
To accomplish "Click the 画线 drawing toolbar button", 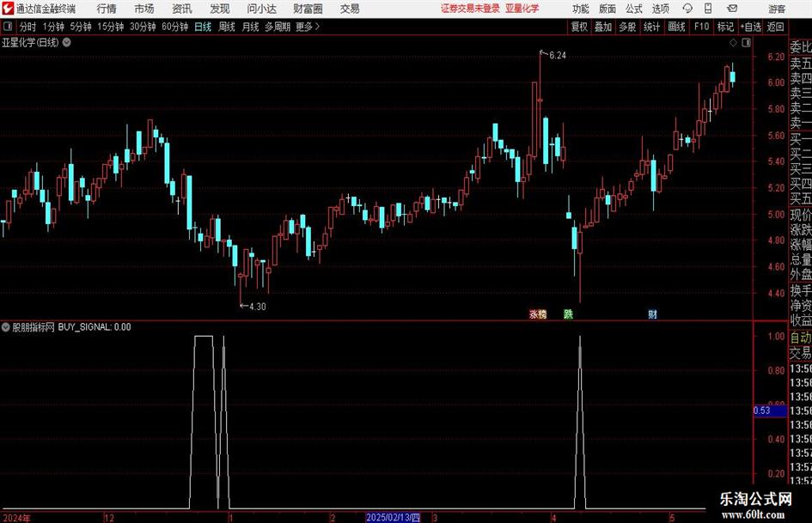I will [677, 27].
